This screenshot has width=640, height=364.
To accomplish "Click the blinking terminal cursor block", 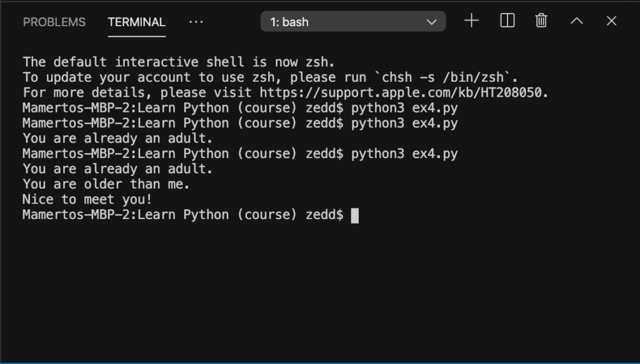I will (x=355, y=215).
